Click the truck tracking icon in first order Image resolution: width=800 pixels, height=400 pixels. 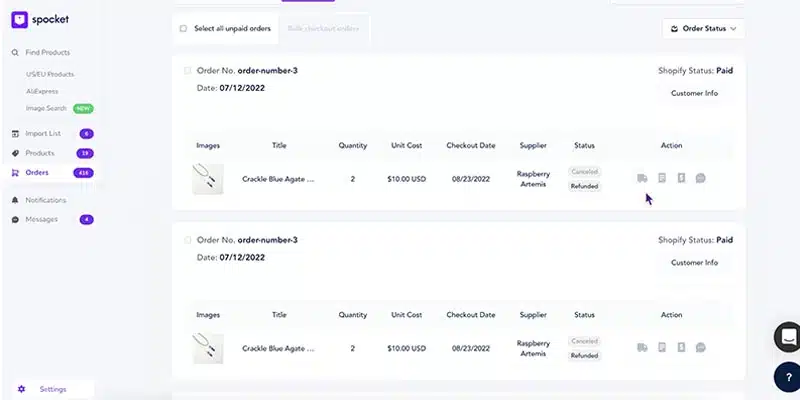click(642, 178)
